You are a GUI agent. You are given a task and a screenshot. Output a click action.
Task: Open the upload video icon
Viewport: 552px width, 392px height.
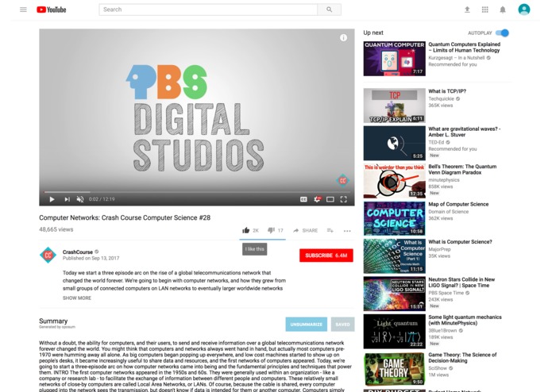[x=467, y=10]
